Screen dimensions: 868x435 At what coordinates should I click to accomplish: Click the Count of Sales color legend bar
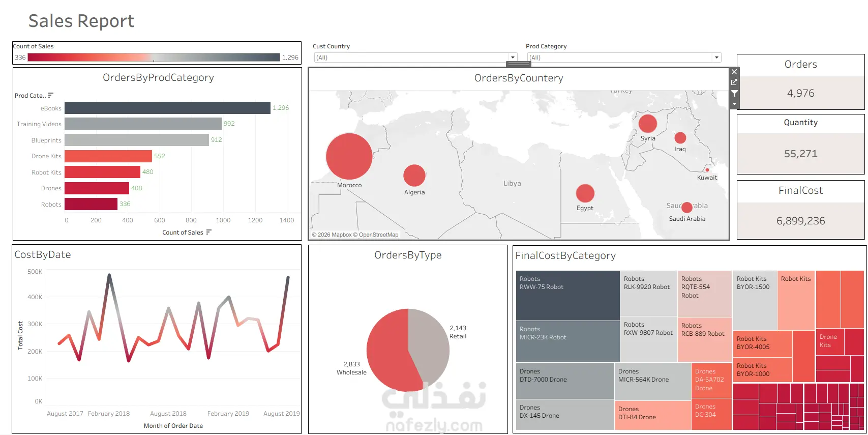coord(154,57)
